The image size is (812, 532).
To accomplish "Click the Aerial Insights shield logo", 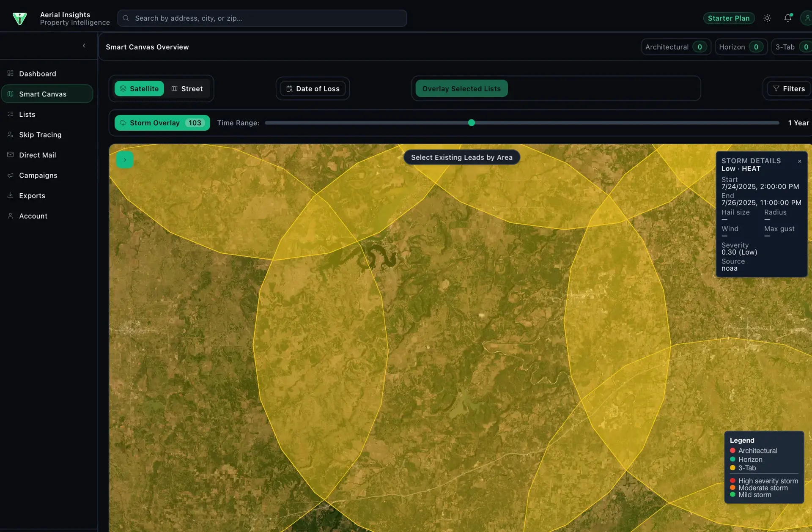I will [19, 18].
